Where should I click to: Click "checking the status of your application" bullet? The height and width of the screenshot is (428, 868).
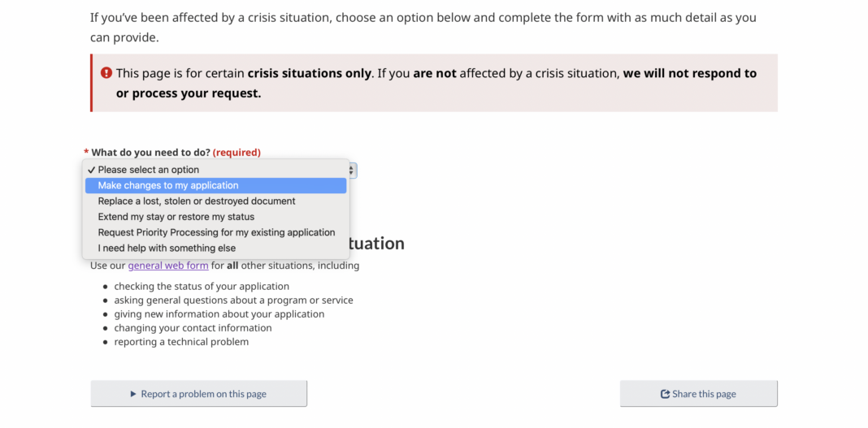202,286
